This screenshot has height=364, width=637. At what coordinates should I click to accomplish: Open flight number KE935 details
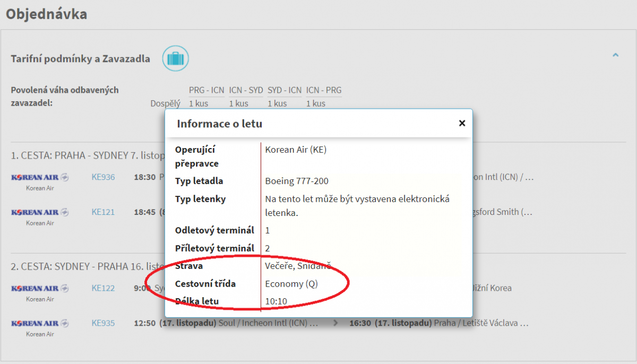click(103, 323)
